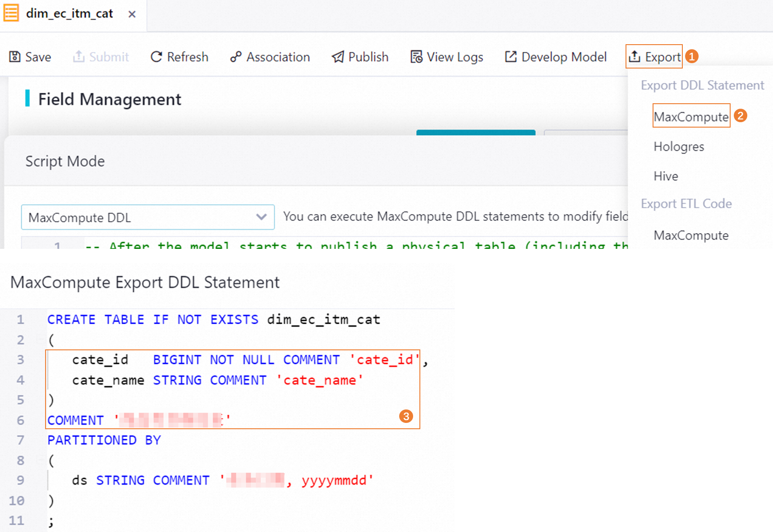Click the table COMMENT line 6

click(x=139, y=420)
